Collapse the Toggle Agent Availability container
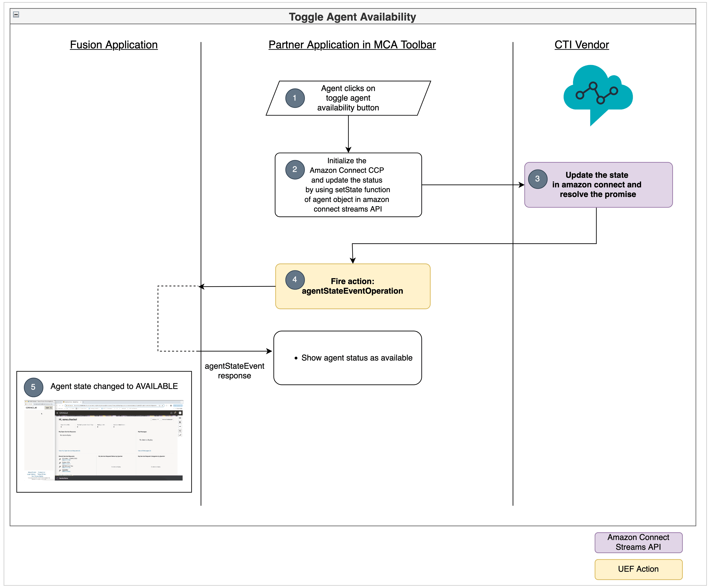710x588 pixels. pos(16,15)
